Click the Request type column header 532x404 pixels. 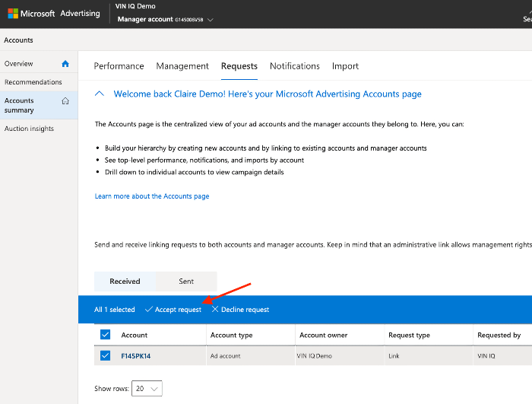[409, 335]
